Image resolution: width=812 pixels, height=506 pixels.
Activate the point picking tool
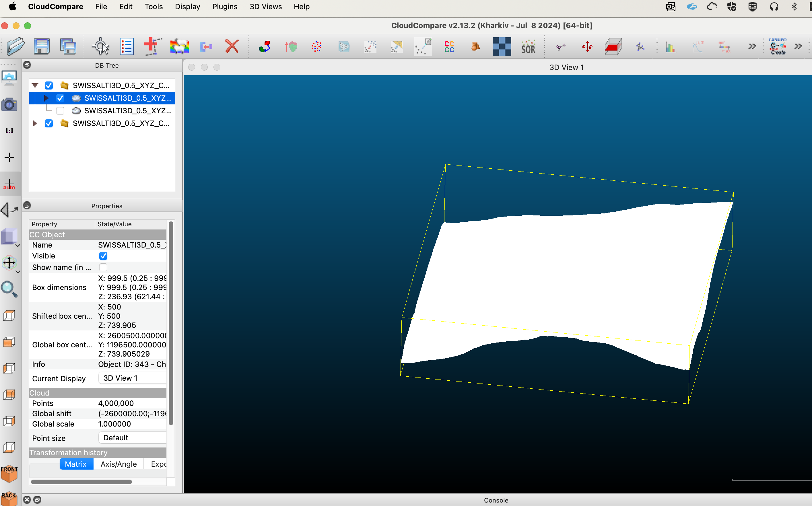(100, 46)
